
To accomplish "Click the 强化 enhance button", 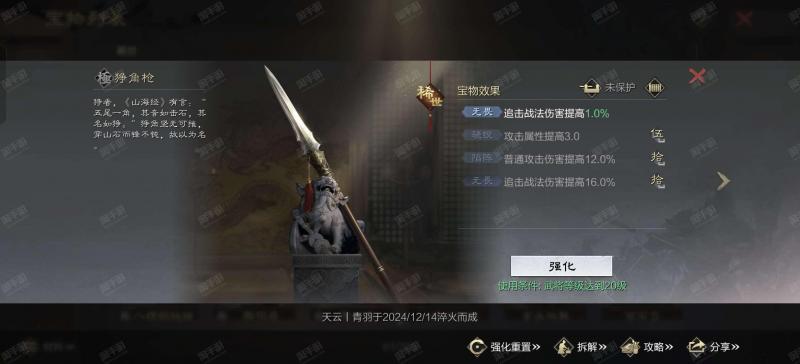I will (561, 266).
